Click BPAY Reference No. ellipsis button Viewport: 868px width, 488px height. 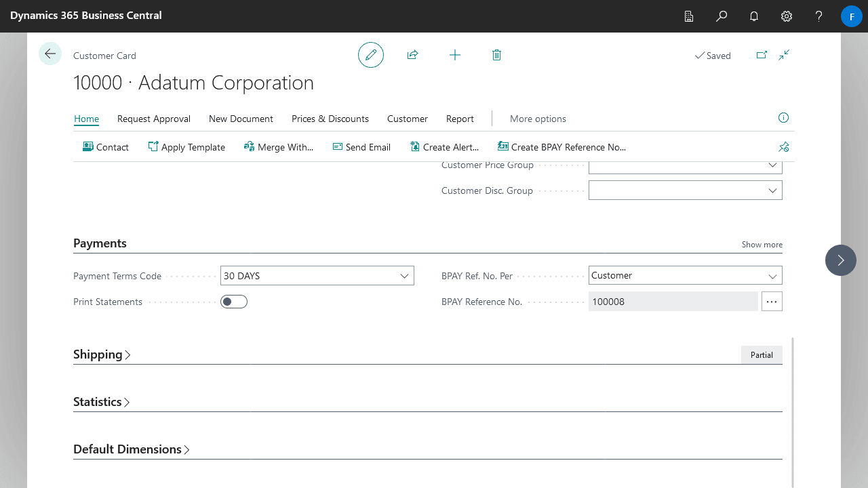[x=772, y=302]
